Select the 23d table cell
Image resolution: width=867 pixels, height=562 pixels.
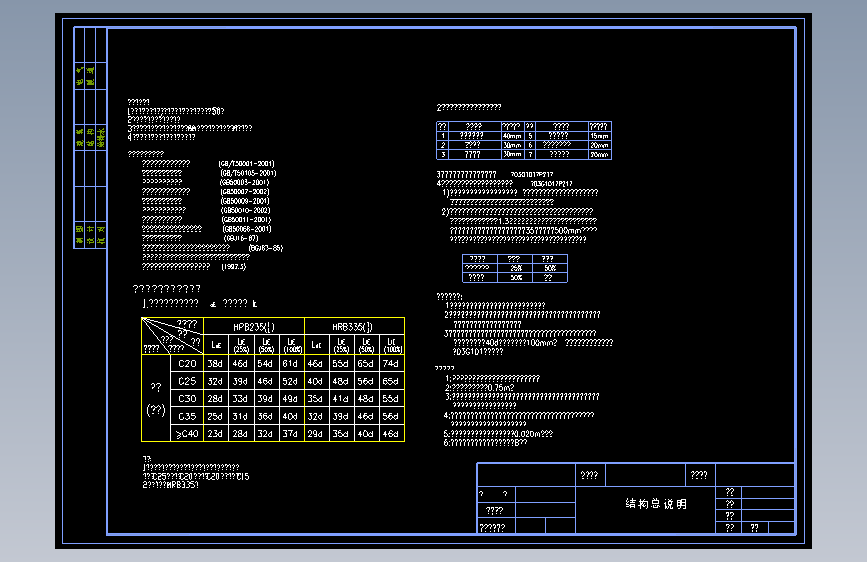click(215, 434)
